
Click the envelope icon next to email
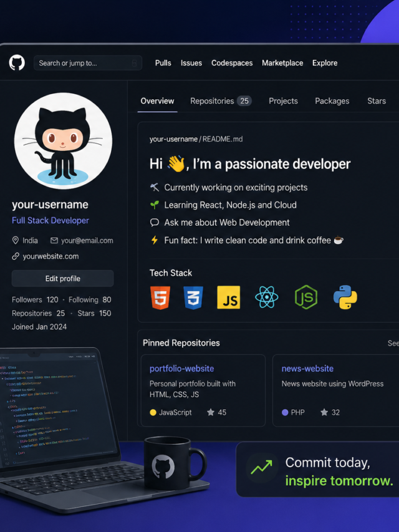(54, 241)
